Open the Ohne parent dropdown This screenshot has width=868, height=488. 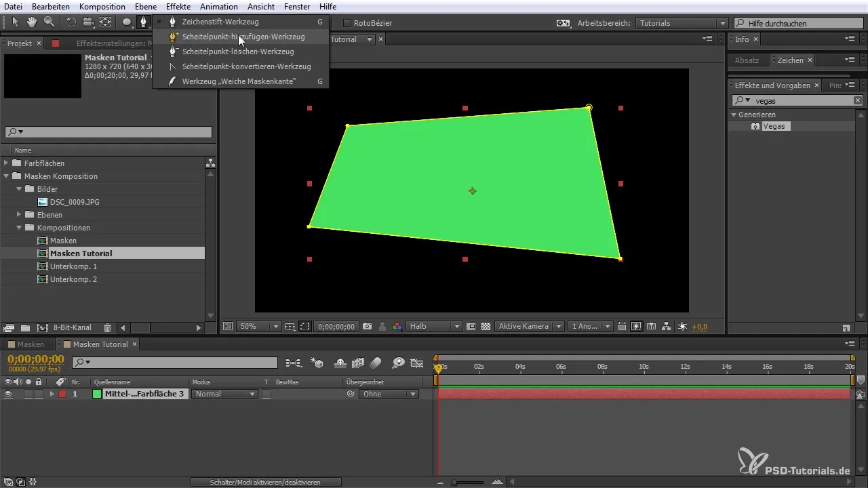click(x=389, y=394)
